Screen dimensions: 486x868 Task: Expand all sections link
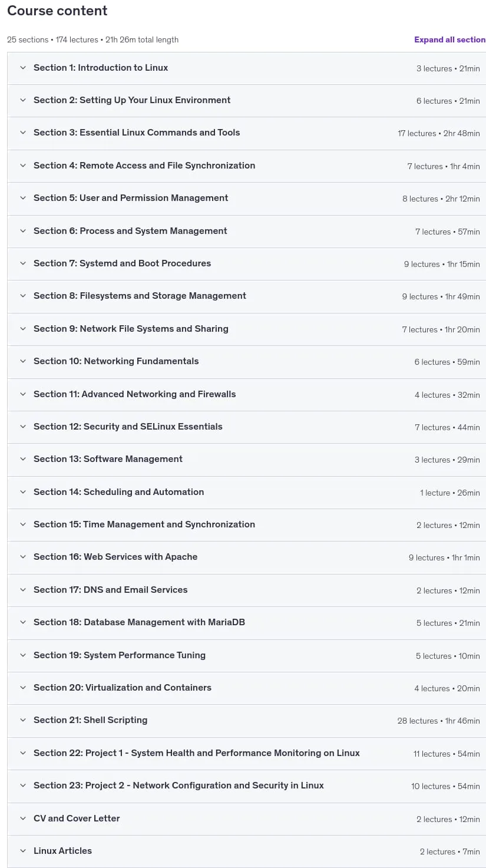tap(449, 39)
